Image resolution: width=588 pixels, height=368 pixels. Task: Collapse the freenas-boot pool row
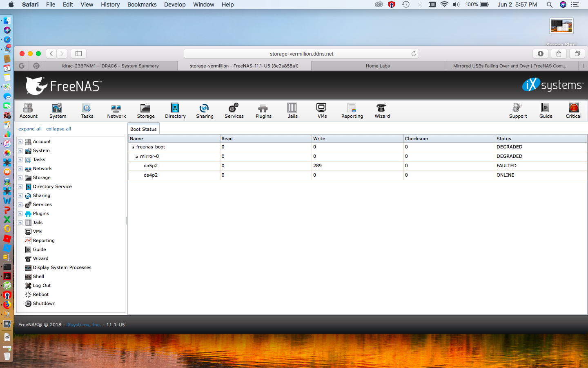click(133, 147)
